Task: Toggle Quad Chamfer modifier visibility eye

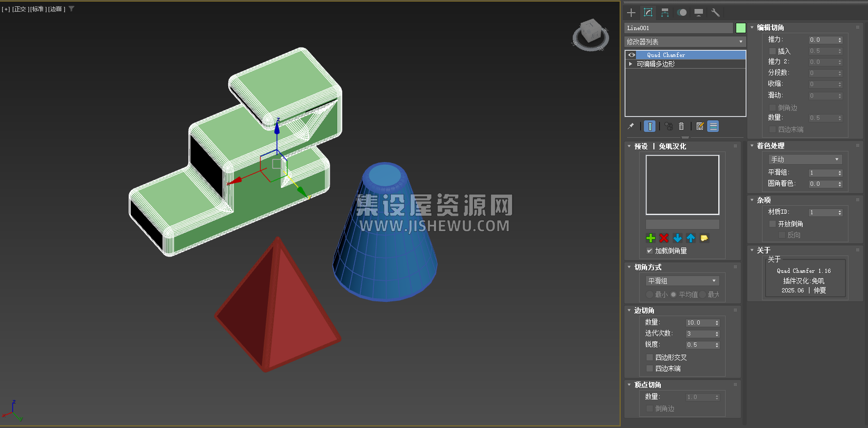Action: pyautogui.click(x=632, y=55)
